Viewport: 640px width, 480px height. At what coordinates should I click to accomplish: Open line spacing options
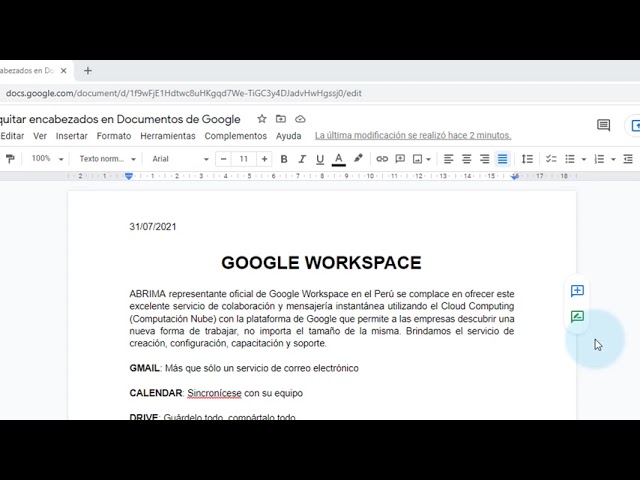[527, 159]
